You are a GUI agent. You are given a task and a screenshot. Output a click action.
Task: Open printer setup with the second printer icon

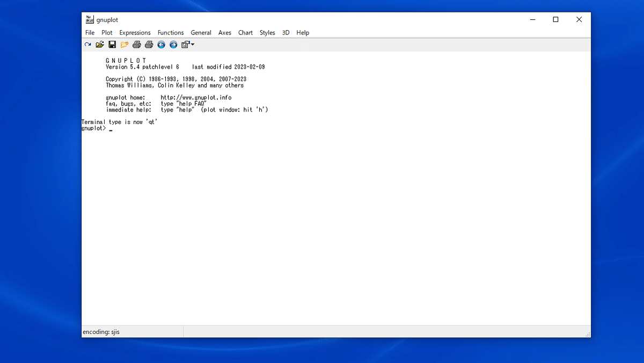click(149, 45)
